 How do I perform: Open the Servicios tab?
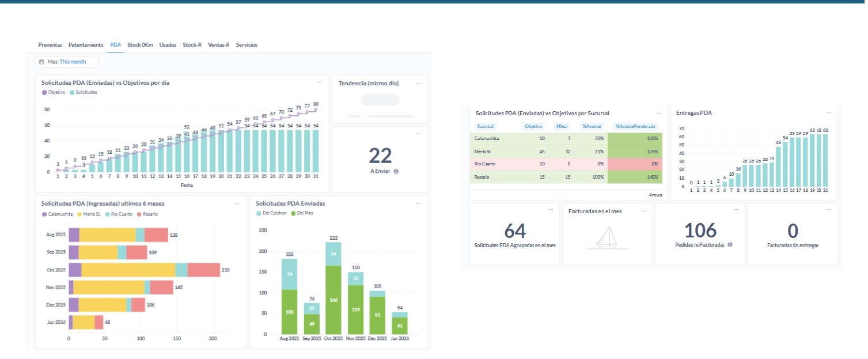pos(247,45)
